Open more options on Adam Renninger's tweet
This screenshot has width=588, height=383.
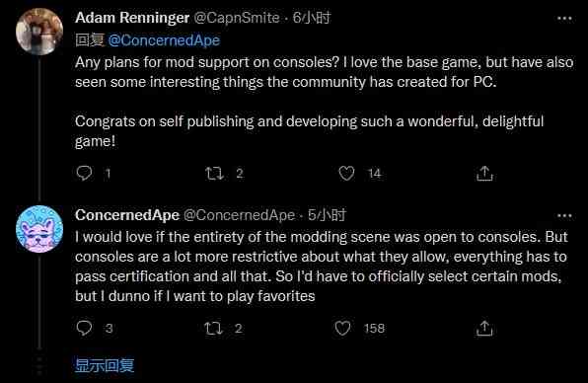pos(564,18)
